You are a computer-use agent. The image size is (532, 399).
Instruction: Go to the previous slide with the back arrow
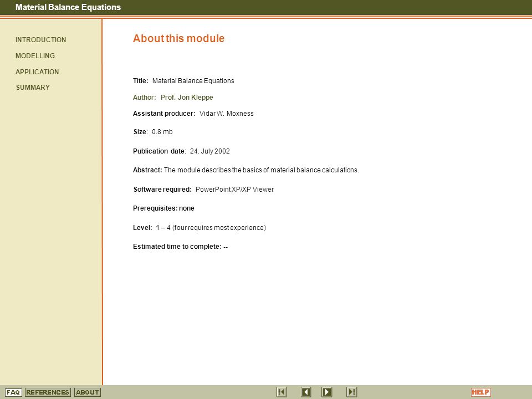306,392
